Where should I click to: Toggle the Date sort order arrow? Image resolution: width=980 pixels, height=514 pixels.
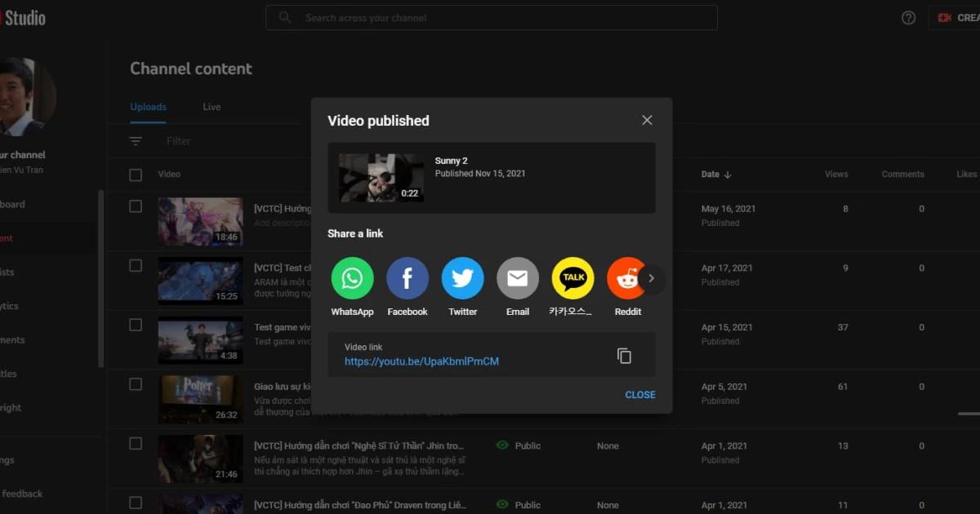tap(729, 174)
